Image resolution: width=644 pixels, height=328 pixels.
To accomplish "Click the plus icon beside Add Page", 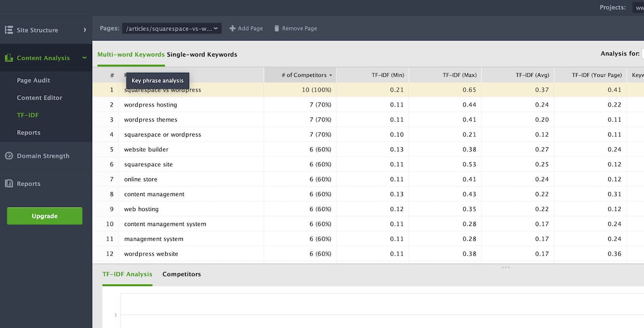I will pyautogui.click(x=232, y=28).
